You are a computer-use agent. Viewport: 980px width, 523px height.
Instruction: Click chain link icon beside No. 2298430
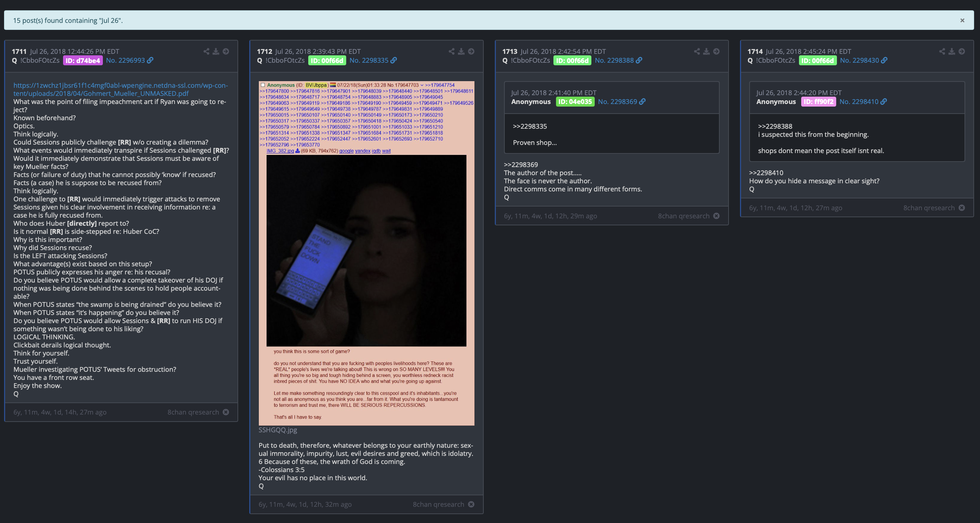[884, 60]
